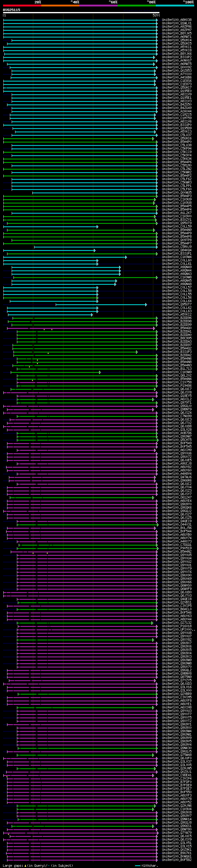Click hit label UniRef100_B5A4Q0

[177, 328]
